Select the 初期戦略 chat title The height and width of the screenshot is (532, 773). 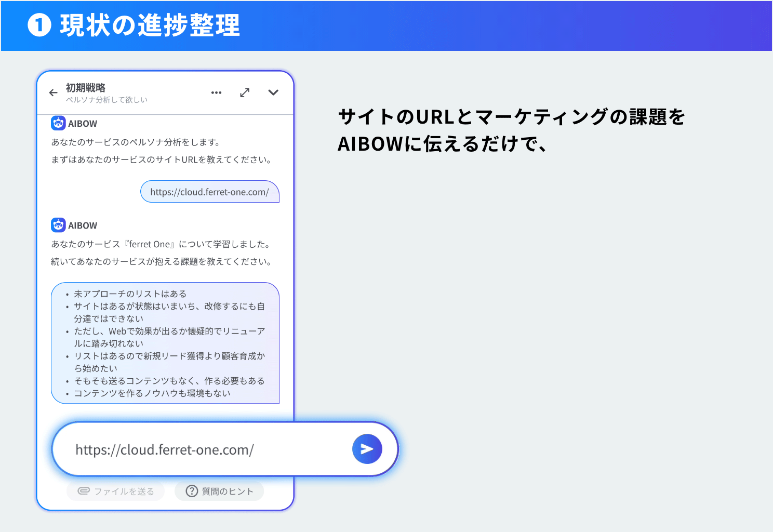86,88
